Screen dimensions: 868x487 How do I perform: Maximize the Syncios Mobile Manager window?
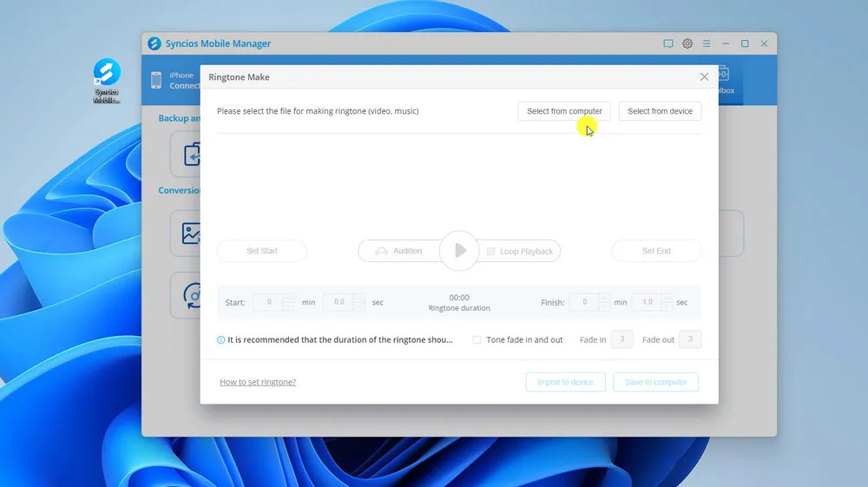coord(745,43)
